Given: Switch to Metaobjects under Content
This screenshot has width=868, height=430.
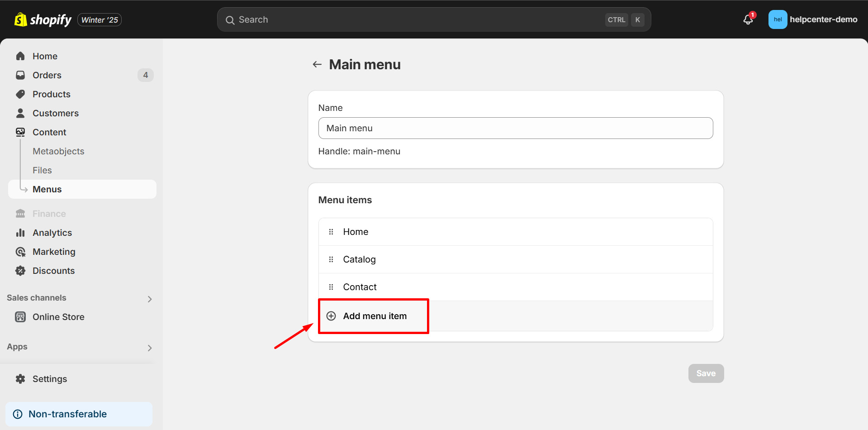Looking at the screenshot, I should point(58,151).
